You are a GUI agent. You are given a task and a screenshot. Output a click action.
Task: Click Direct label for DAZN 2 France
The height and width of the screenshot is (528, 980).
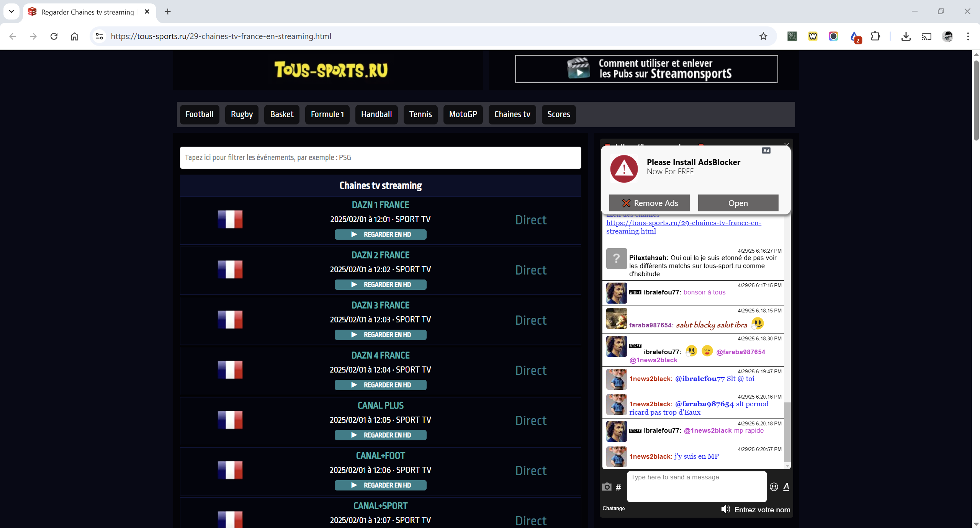pyautogui.click(x=531, y=270)
